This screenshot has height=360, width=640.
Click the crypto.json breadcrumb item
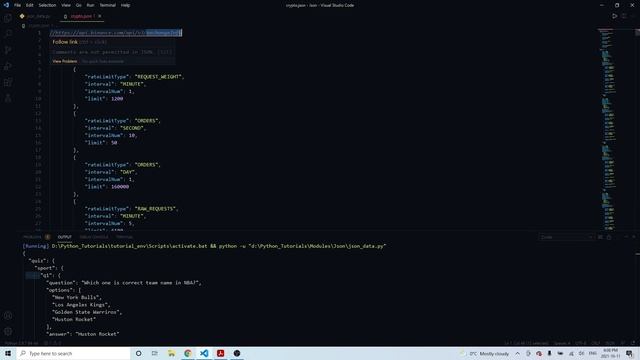click(38, 25)
